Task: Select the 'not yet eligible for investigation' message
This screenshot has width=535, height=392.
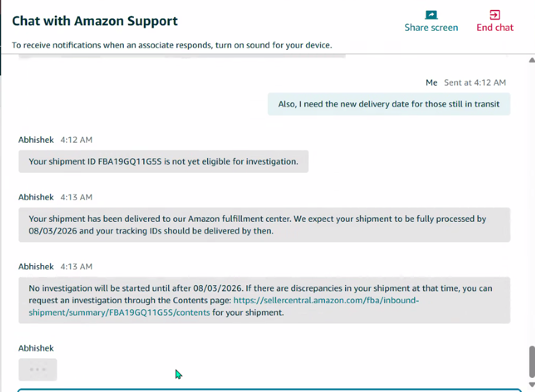Action: click(163, 162)
